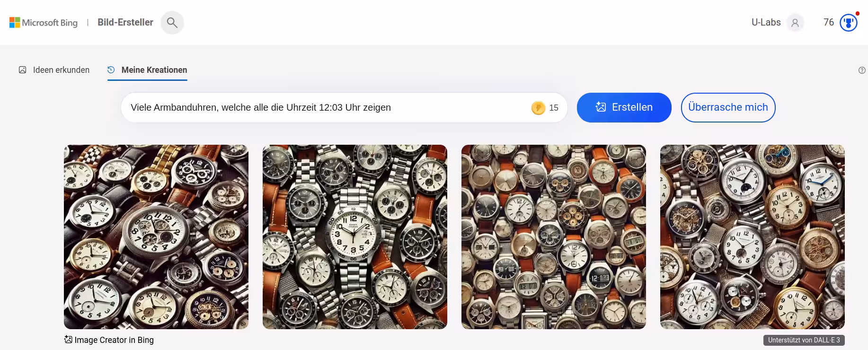868x350 pixels.
Task: Click the 76 rewards points counter
Action: coord(829,22)
